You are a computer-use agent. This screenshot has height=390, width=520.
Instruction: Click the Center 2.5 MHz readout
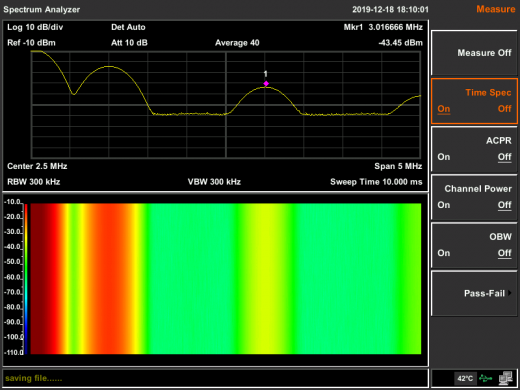pyautogui.click(x=37, y=166)
